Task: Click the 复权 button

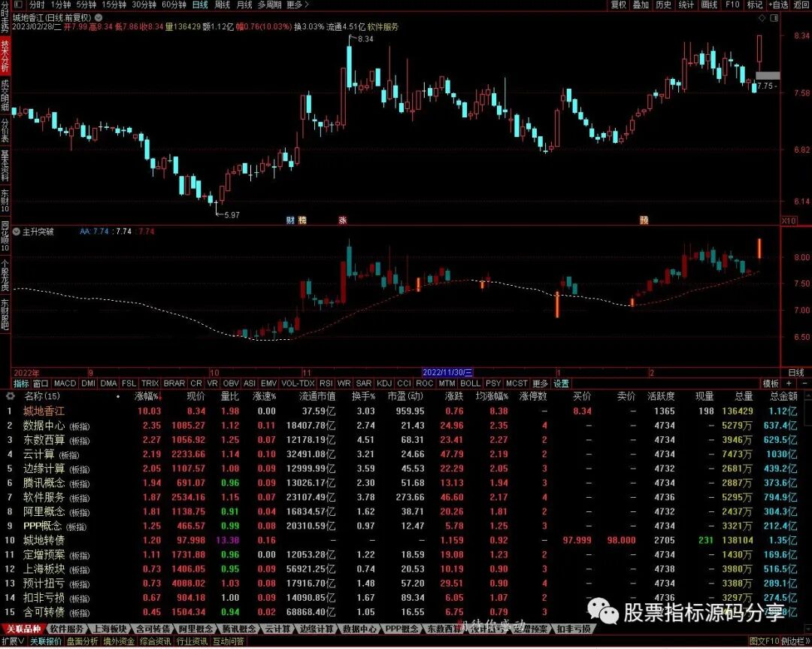Action: [618, 5]
